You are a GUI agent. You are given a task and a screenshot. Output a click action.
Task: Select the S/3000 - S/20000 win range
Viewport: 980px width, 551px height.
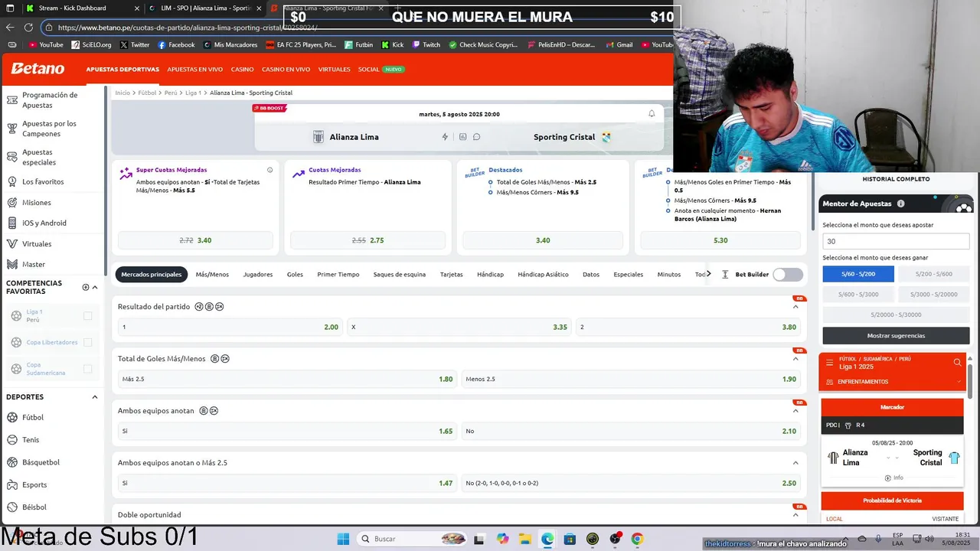(x=933, y=295)
